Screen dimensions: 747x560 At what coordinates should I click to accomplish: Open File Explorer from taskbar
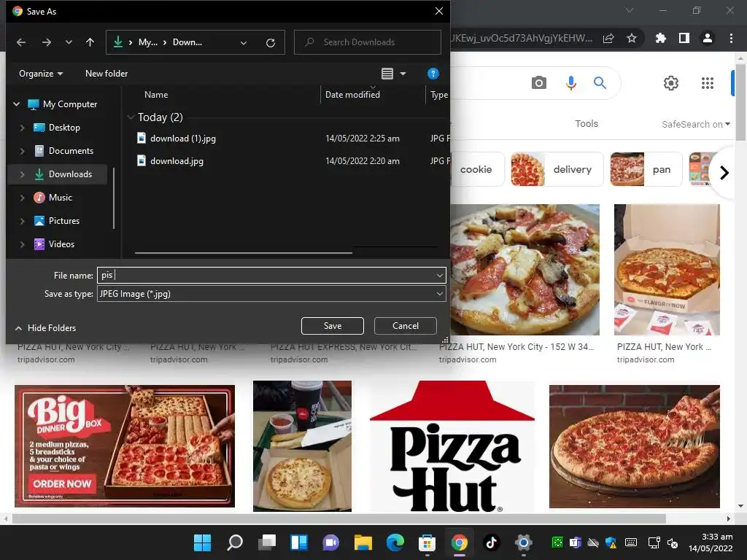click(363, 542)
